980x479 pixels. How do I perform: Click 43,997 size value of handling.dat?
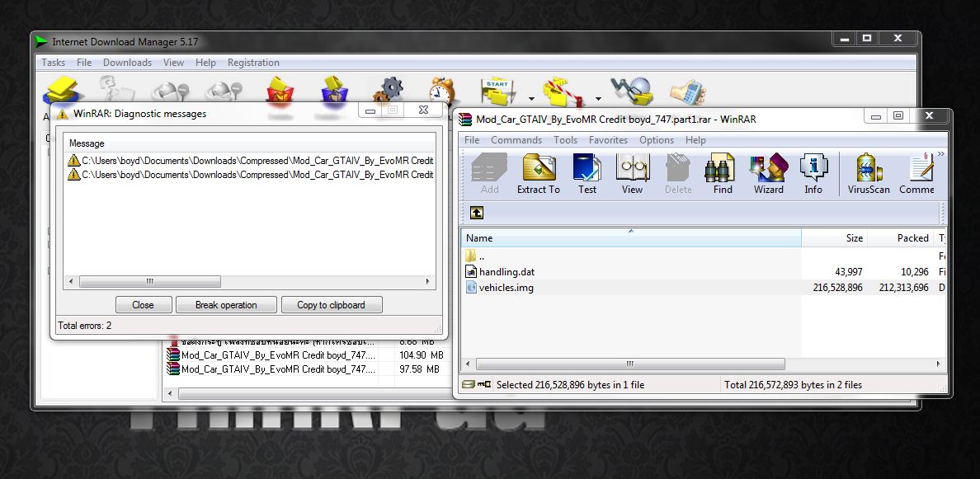[849, 272]
